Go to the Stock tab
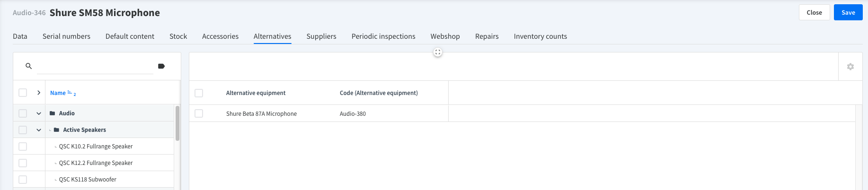 pos(178,36)
